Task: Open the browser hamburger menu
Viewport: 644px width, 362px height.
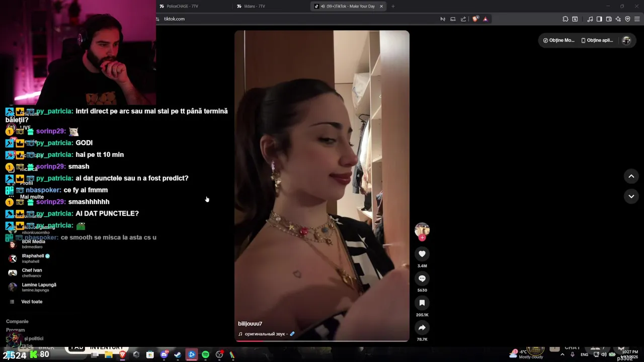Action: [637, 19]
